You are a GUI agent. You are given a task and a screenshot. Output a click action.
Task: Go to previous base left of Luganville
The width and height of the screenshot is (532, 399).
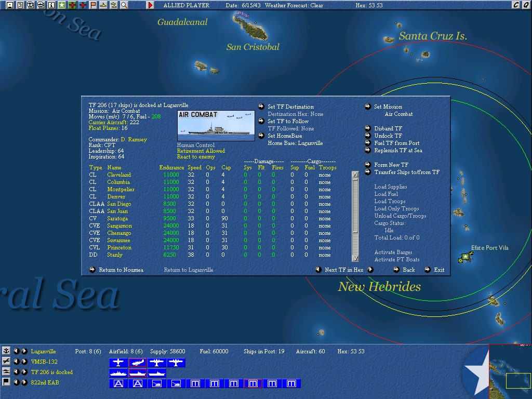16,351
